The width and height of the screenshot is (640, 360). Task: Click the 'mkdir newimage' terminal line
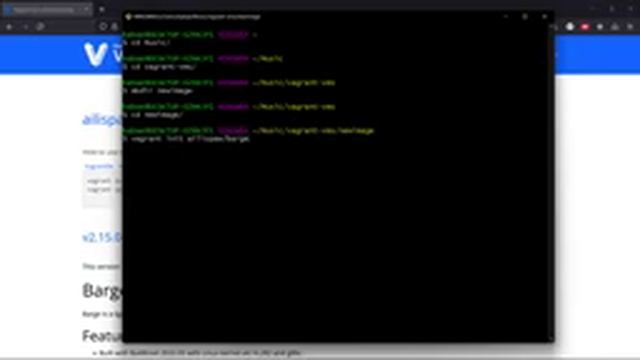click(158, 91)
